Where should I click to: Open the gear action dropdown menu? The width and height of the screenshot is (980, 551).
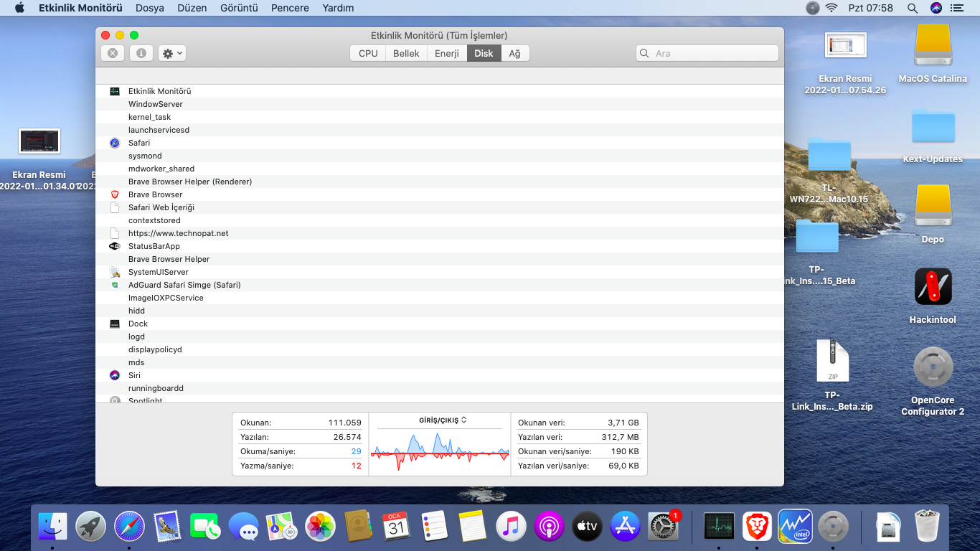click(172, 53)
